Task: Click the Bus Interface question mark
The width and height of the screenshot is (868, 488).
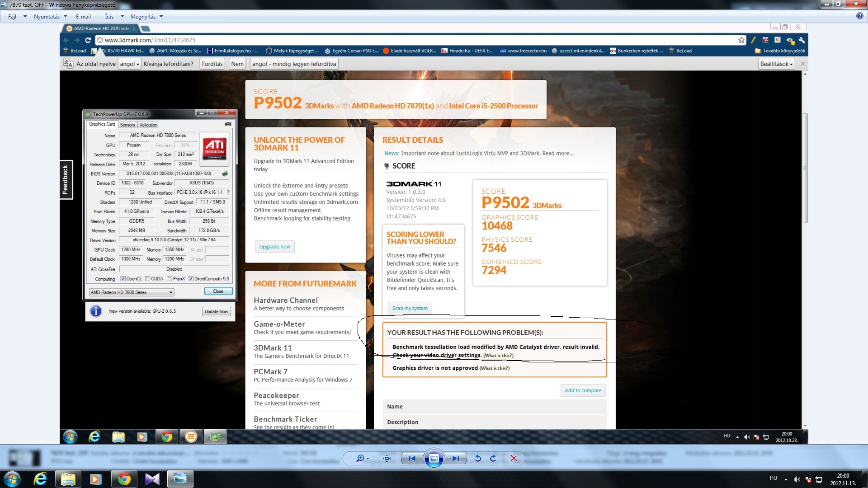Action: tap(228, 192)
